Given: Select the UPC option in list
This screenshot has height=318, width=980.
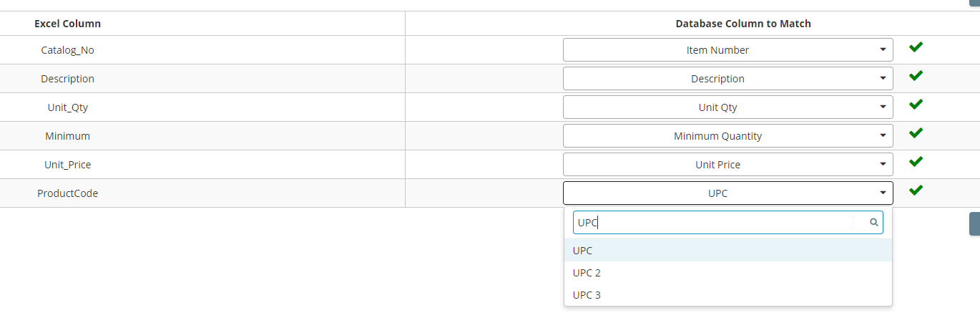Looking at the screenshot, I should point(728,251).
